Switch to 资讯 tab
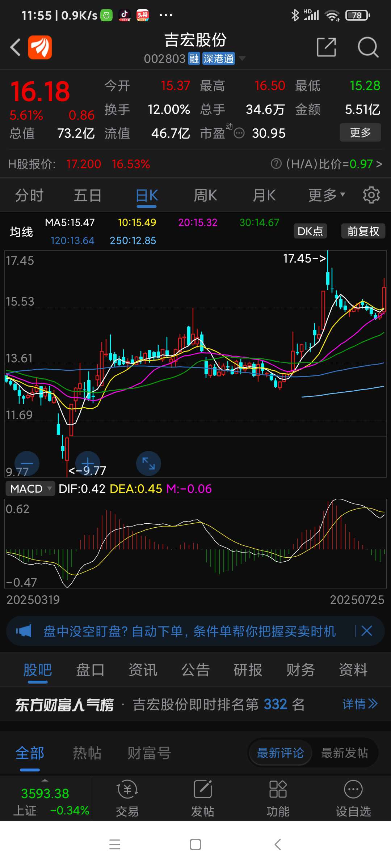The height and width of the screenshot is (868, 391). (x=143, y=670)
